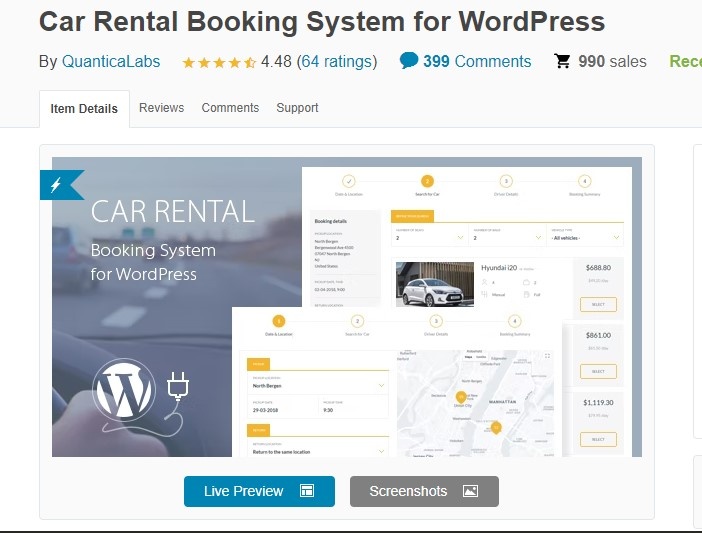Click the 4.48 rating value

[276, 61]
